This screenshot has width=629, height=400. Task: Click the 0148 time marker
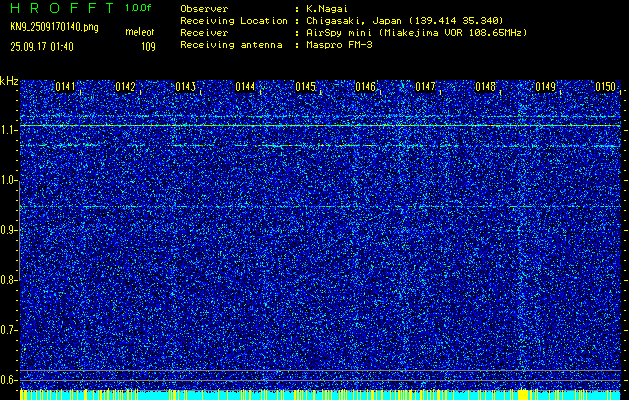click(x=485, y=87)
